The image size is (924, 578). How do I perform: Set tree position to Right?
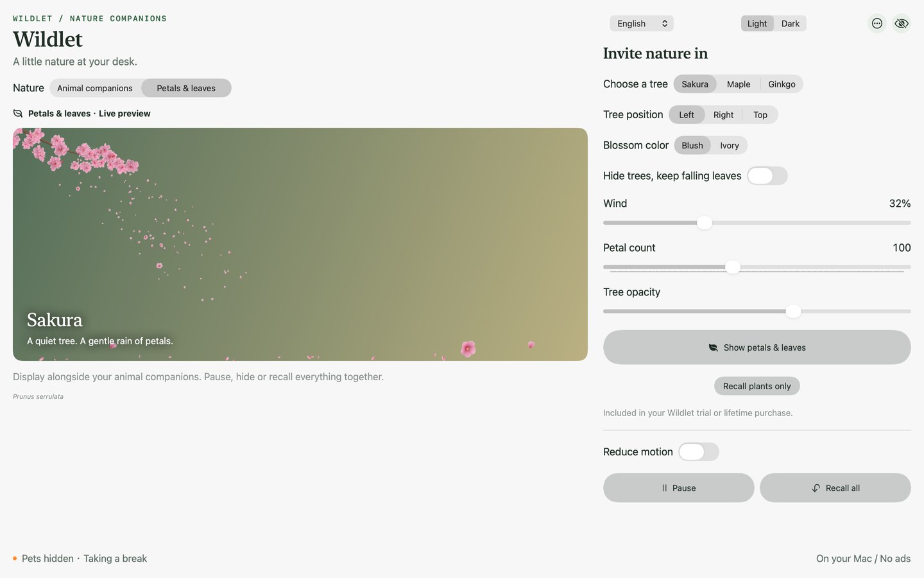click(723, 115)
